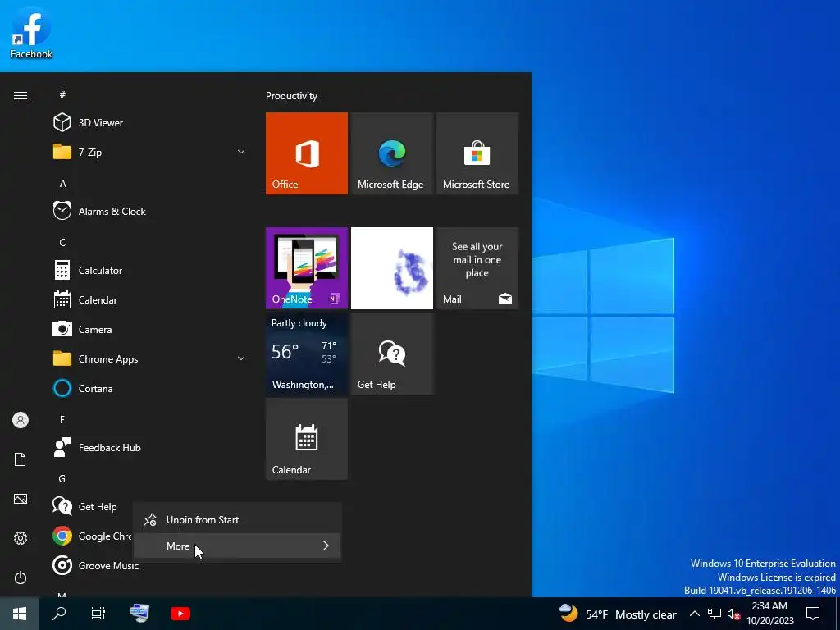Click the network icon in system tray
This screenshot has width=840, height=630.
click(x=714, y=614)
